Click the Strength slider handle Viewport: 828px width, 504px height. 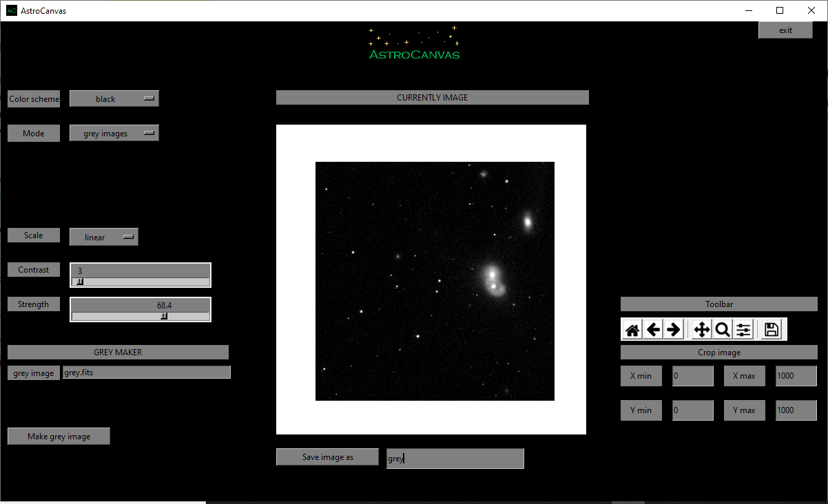(164, 316)
